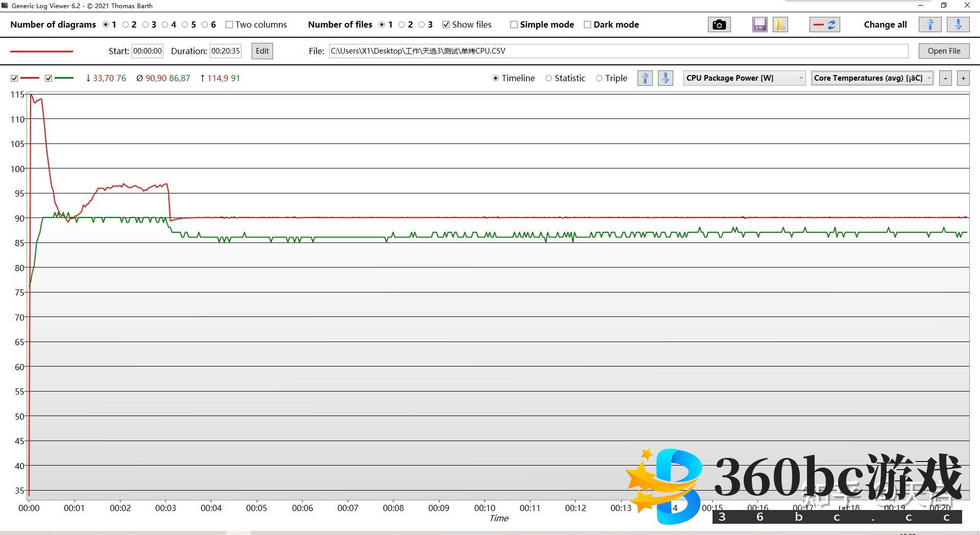Enable Dark mode checkbox
Image resolution: width=980 pixels, height=535 pixels.
pyautogui.click(x=587, y=25)
